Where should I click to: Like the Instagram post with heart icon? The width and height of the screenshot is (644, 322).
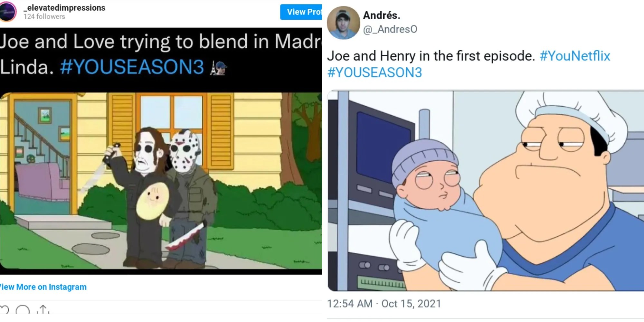pos(4,310)
